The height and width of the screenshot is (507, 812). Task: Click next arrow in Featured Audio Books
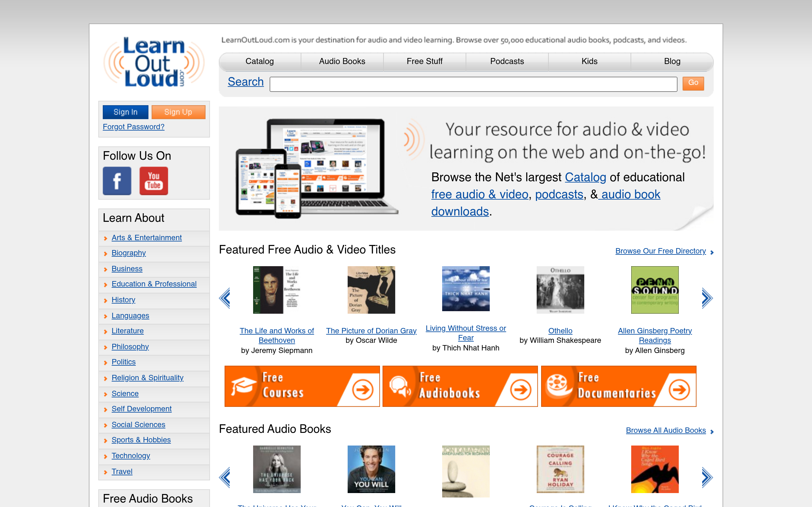pyautogui.click(x=707, y=477)
